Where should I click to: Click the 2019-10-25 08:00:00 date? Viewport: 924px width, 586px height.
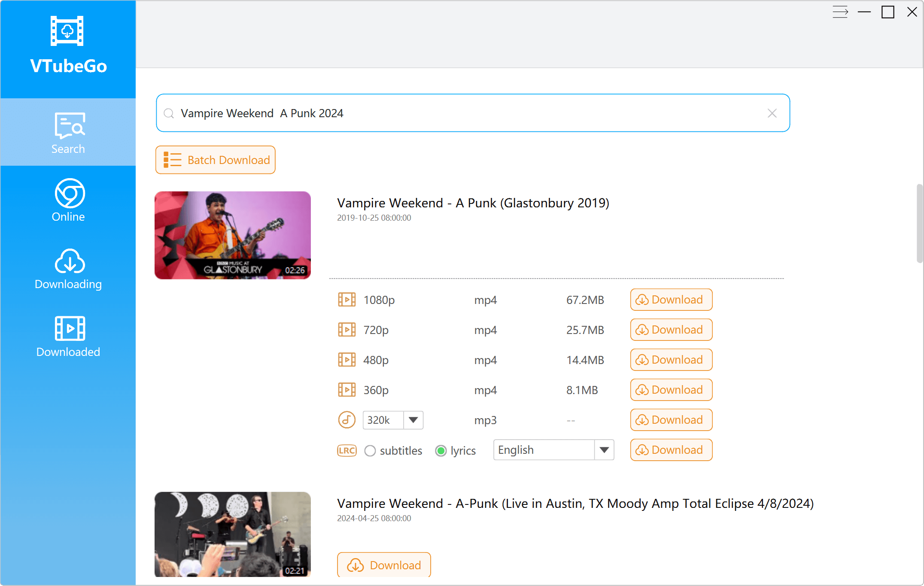[374, 218]
